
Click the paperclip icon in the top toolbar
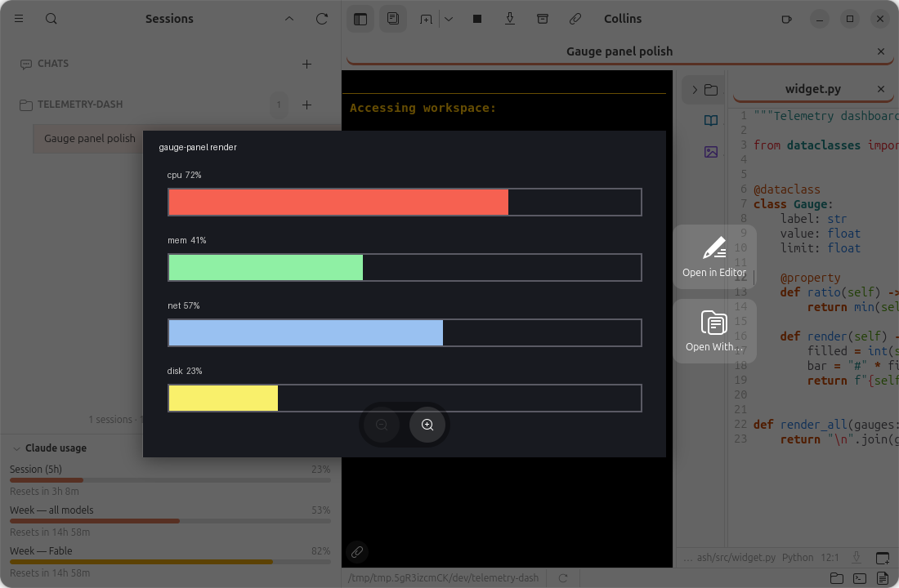coord(575,19)
